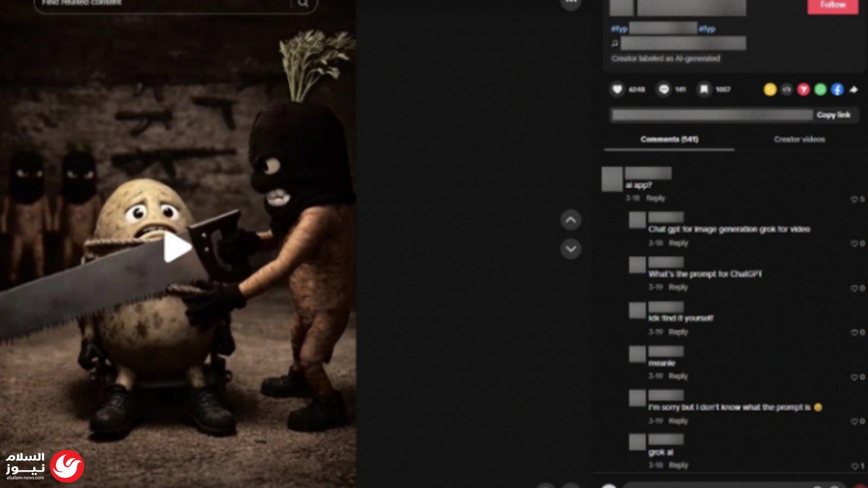The height and width of the screenshot is (488, 868).
Task: Like the "What's the prompt for ChatGPT" comment
Action: click(854, 288)
